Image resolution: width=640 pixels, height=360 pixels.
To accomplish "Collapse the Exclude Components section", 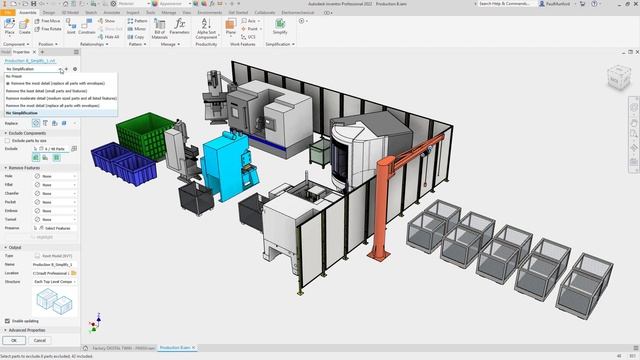I will click(6, 133).
